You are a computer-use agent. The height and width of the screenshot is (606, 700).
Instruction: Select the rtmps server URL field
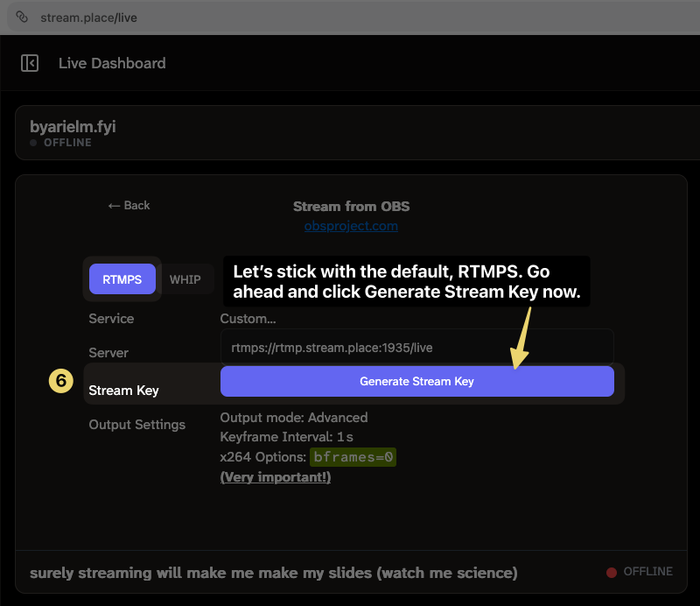click(417, 348)
